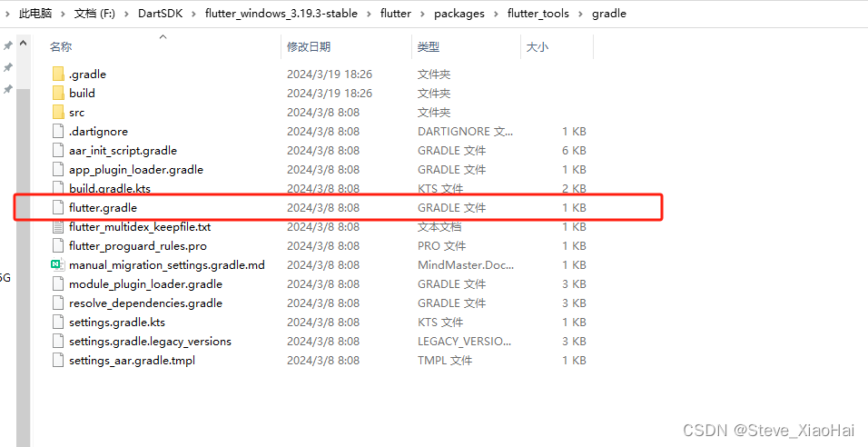Expand the chevron after flutter_windows_3.19.3-stable breadcrumb

pyautogui.click(x=370, y=14)
